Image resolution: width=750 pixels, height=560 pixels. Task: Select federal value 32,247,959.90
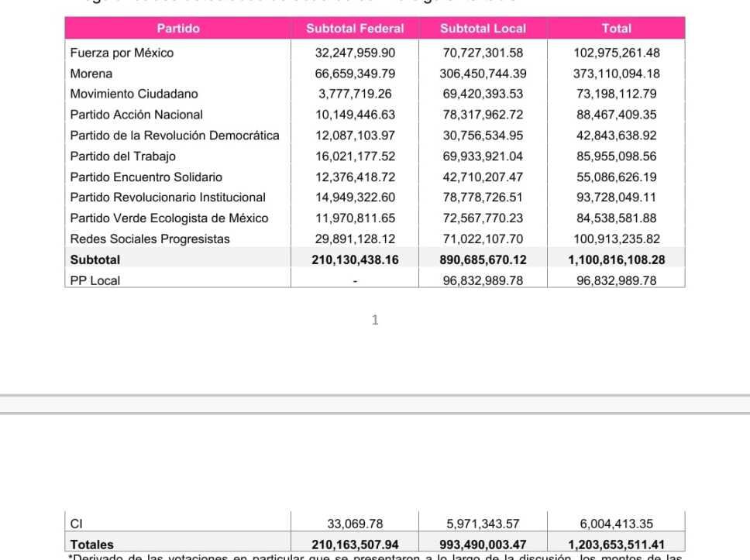coord(355,53)
